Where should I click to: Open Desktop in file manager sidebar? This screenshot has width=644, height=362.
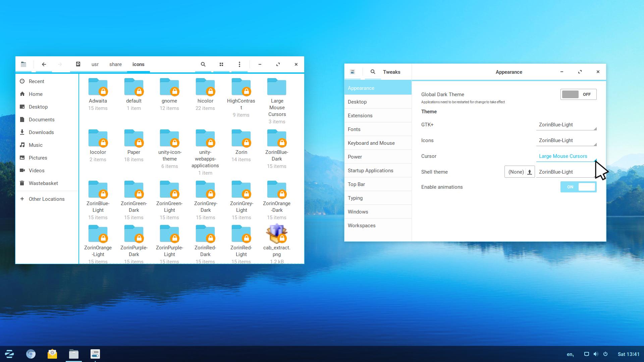(47, 107)
